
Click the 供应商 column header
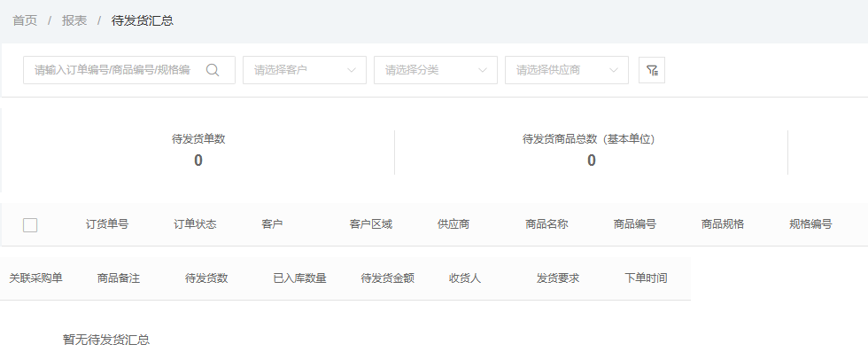453,224
